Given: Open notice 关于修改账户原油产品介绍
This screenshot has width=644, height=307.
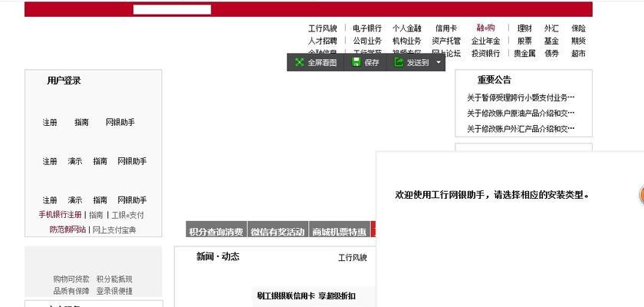Looking at the screenshot, I should tap(521, 113).
